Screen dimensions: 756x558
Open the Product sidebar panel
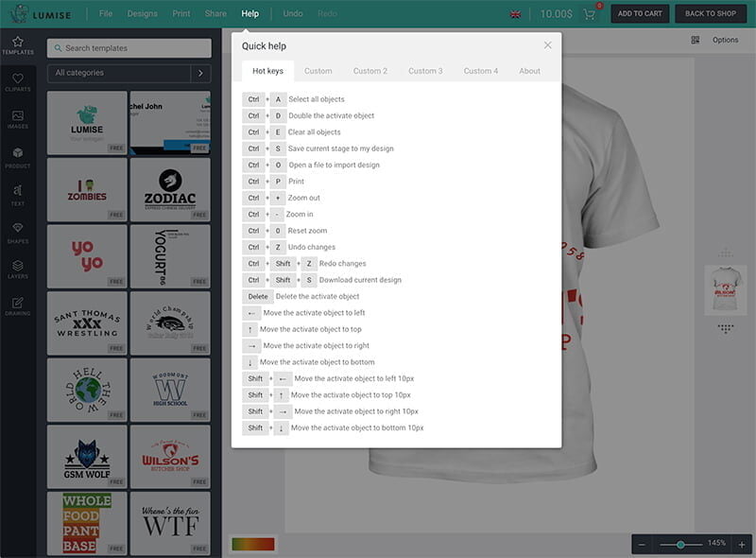click(17, 157)
